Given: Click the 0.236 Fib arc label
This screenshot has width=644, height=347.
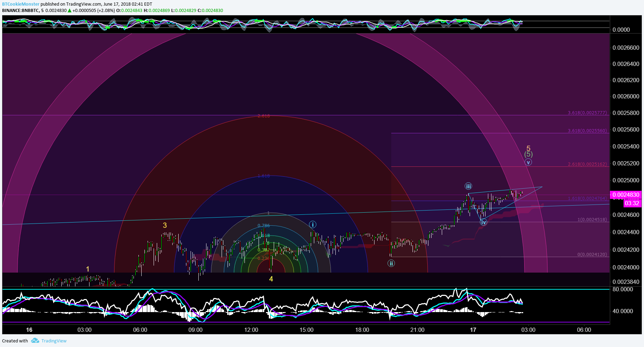Looking at the screenshot, I should pyautogui.click(x=263, y=258).
